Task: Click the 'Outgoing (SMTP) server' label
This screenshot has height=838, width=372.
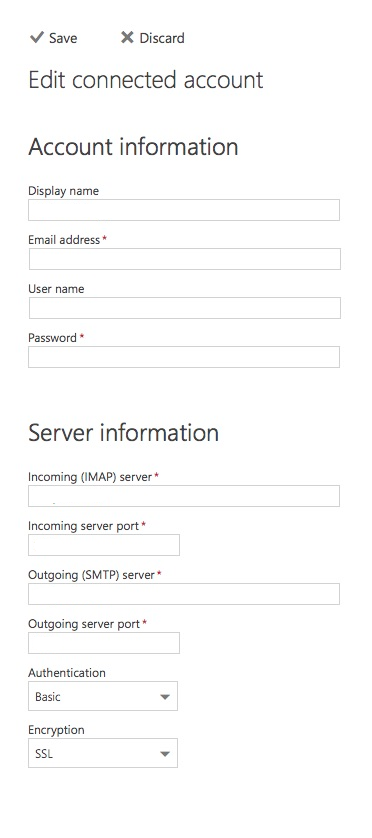Action: pos(91,575)
